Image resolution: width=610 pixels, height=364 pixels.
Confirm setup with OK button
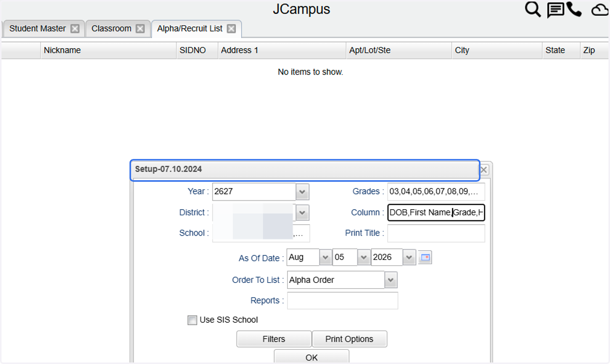click(x=312, y=356)
